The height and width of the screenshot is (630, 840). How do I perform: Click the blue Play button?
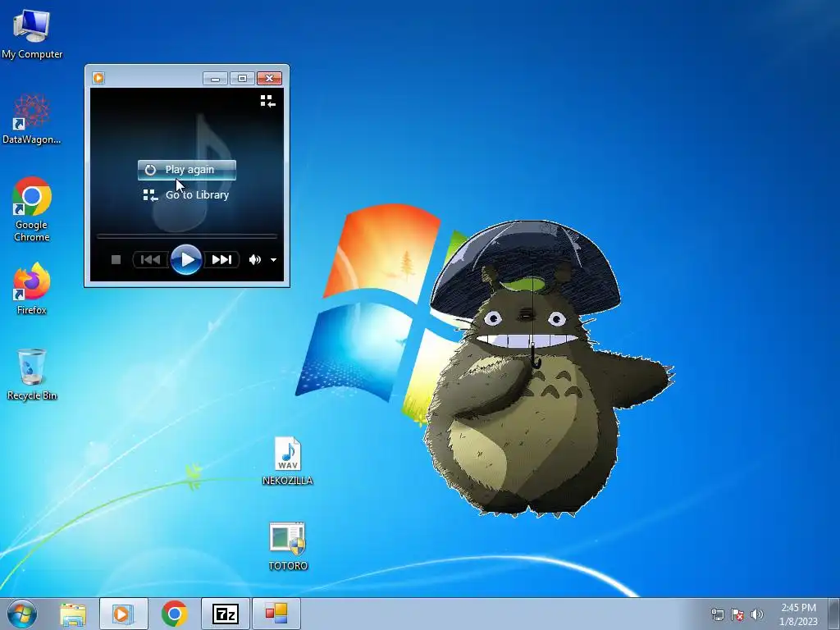186,260
